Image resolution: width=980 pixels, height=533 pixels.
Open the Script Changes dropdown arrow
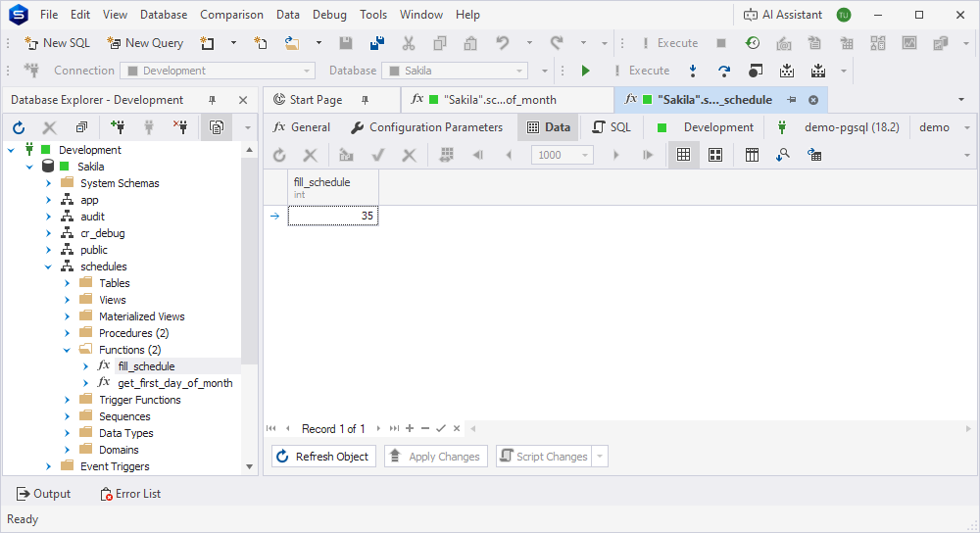600,457
